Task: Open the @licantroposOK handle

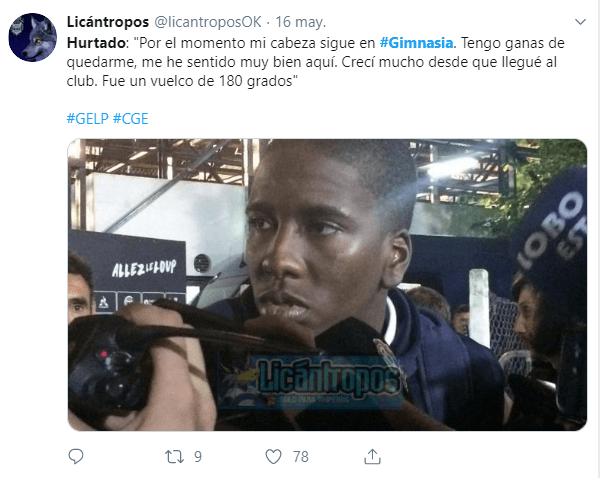Action: coord(208,22)
